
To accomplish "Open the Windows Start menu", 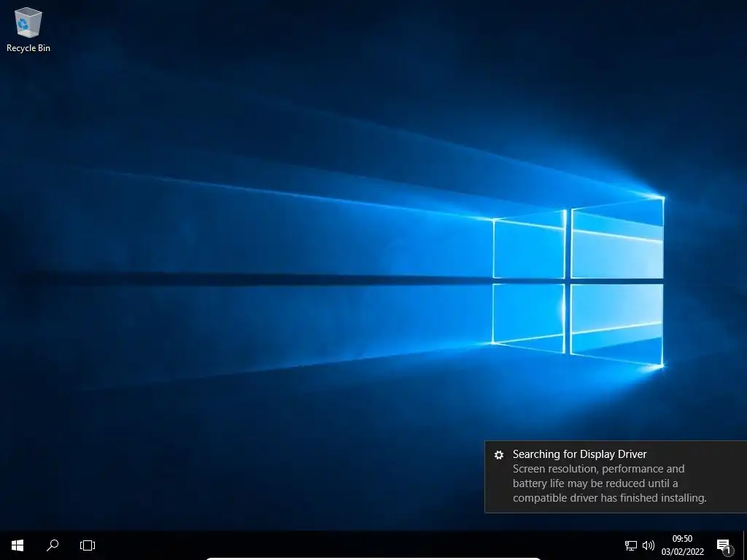I will (x=18, y=545).
